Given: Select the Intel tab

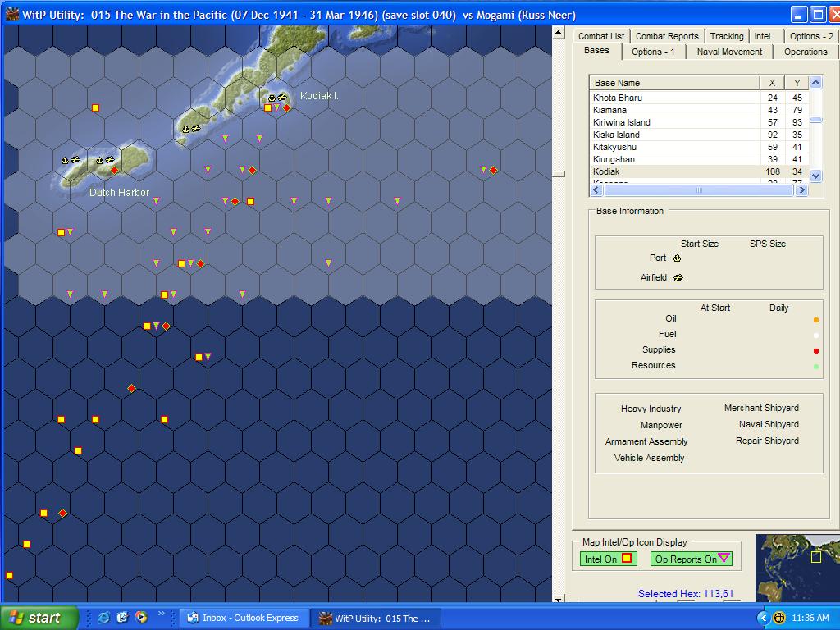Looking at the screenshot, I should tap(762, 36).
